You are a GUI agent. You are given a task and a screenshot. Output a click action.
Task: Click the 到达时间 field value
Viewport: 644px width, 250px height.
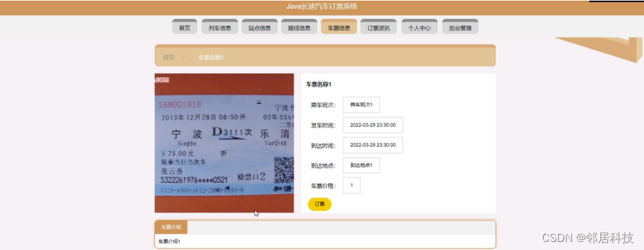pyautogui.click(x=373, y=145)
